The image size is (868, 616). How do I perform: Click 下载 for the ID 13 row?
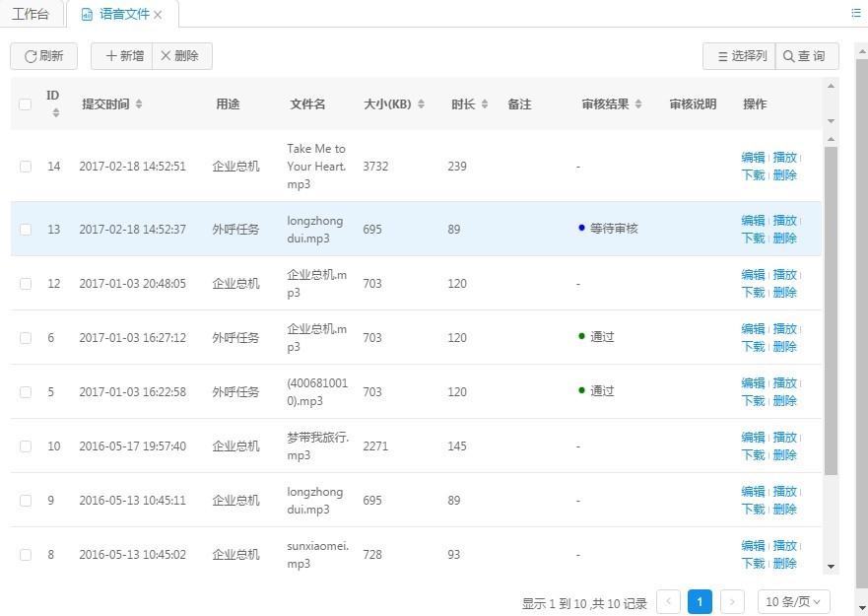coord(753,239)
